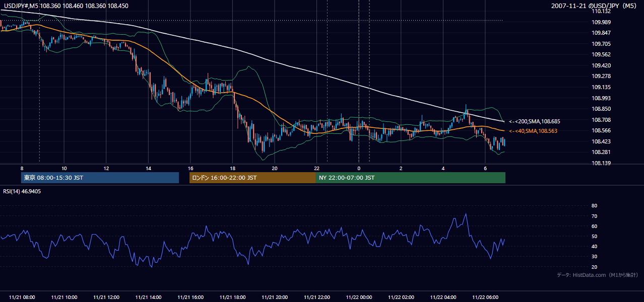The height and width of the screenshot is (302, 644).
Task: Click the 109.135 price axis label
Action: (602, 87)
